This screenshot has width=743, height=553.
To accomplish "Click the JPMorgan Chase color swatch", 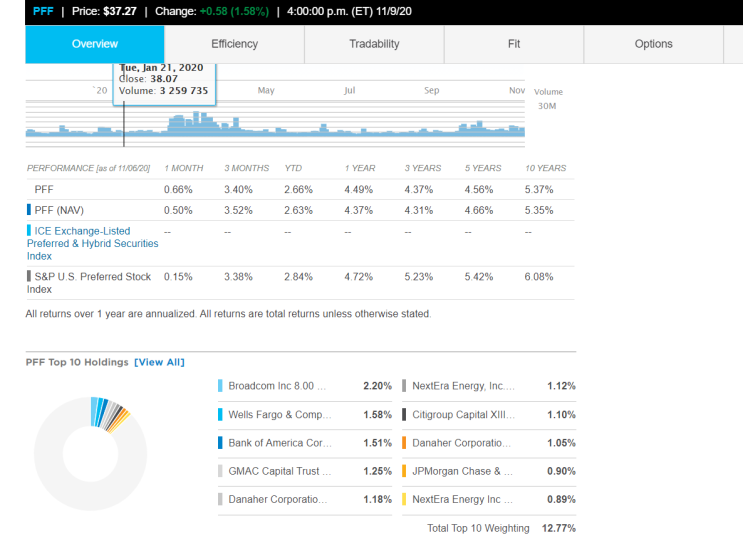I will click(x=404, y=471).
